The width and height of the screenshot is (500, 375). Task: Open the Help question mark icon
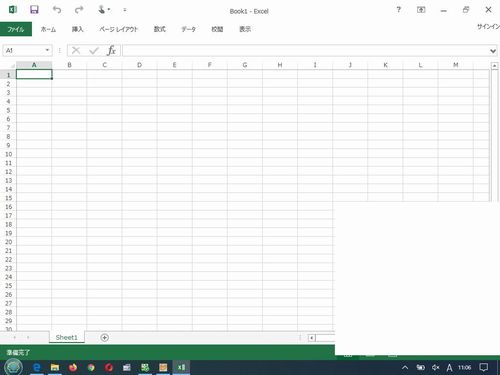(398, 10)
